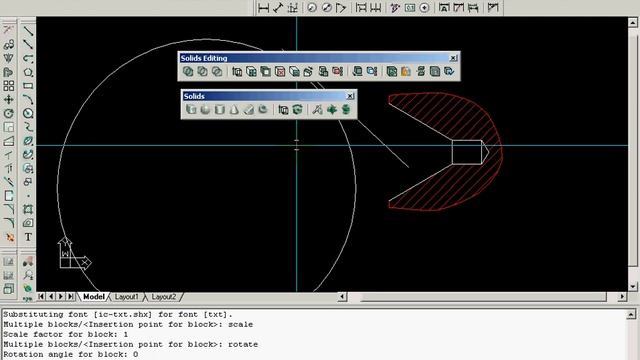Click the Aligned Dimension icon in top toolbar
The image size is (640, 360).
[278, 7]
